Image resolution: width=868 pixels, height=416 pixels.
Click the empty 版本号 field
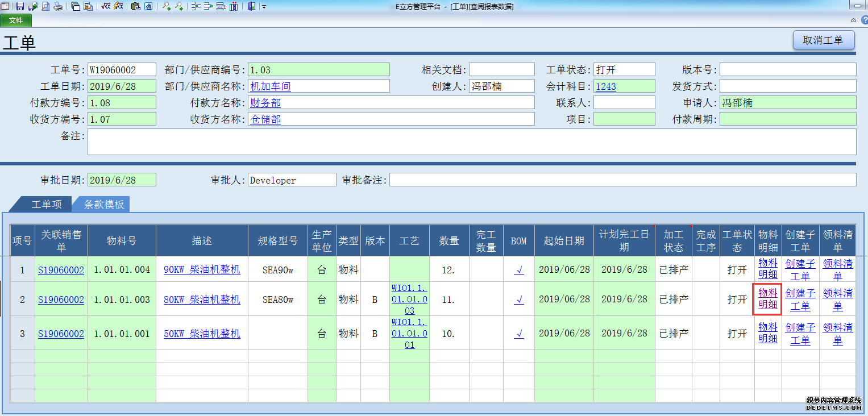click(788, 69)
